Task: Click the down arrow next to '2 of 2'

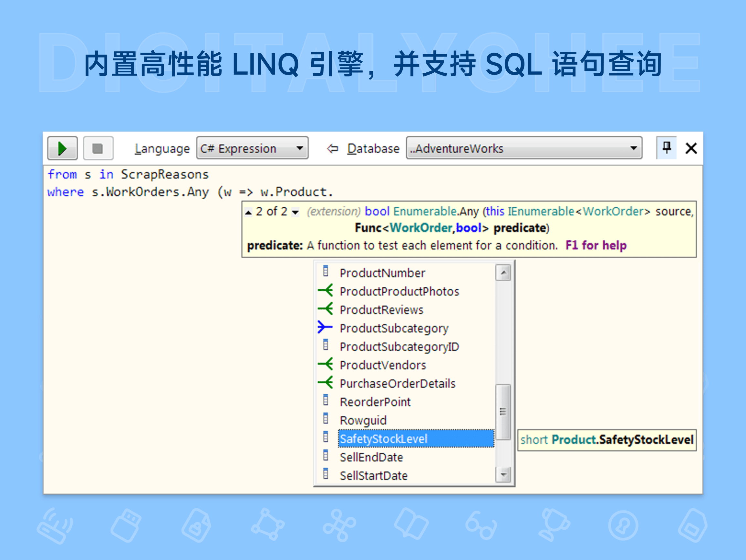Action: (x=295, y=212)
